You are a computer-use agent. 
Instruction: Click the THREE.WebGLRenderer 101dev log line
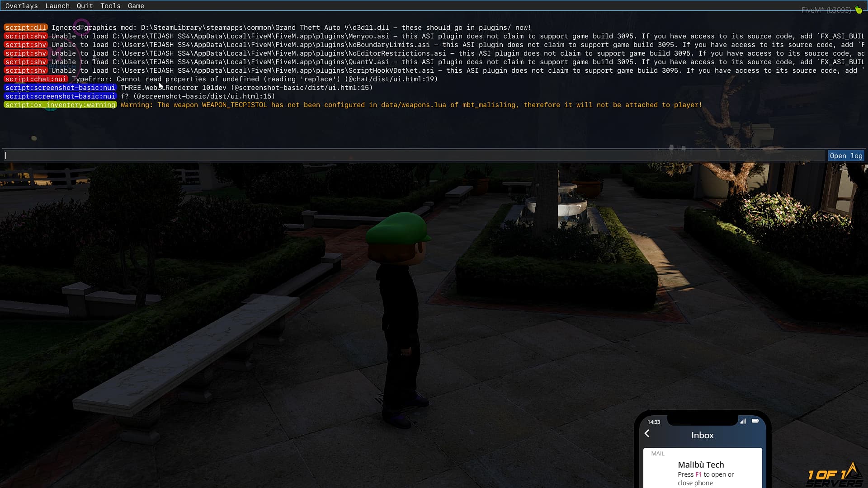247,88
